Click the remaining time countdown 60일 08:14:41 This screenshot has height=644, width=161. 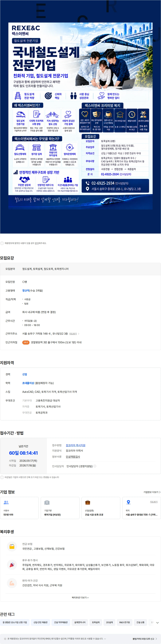(23, 453)
